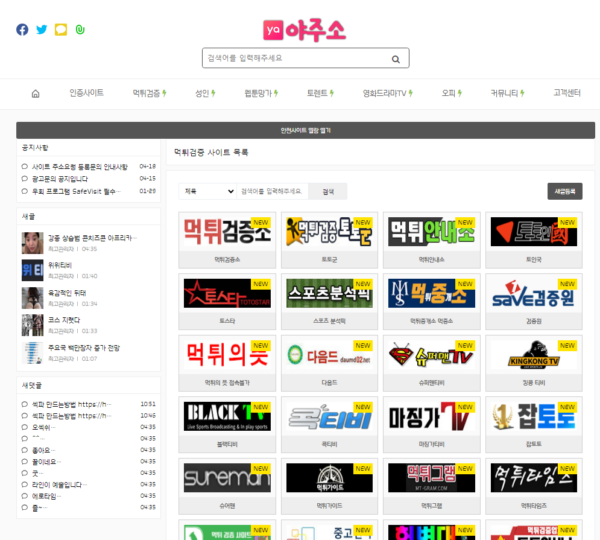Open the save검증원 site card

coord(534,302)
